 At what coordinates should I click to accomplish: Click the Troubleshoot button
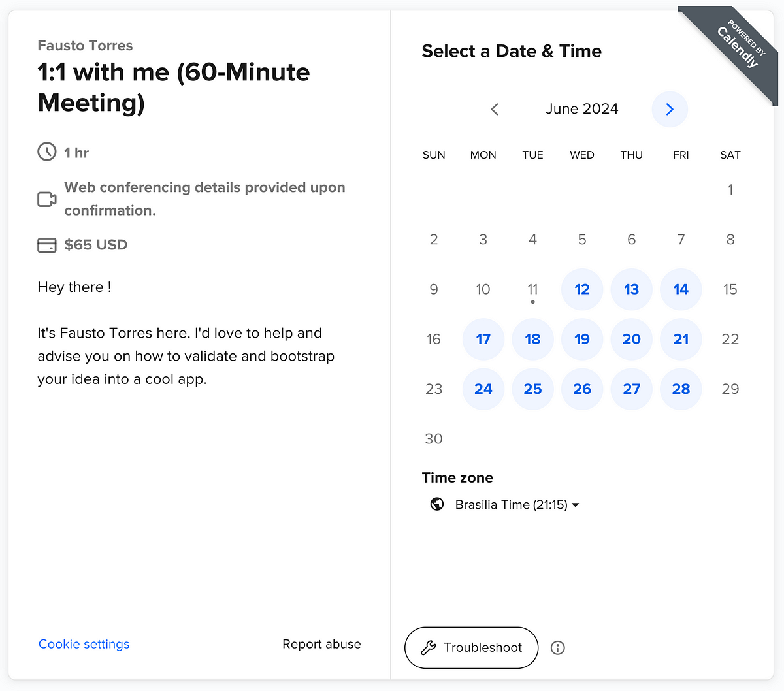click(471, 648)
